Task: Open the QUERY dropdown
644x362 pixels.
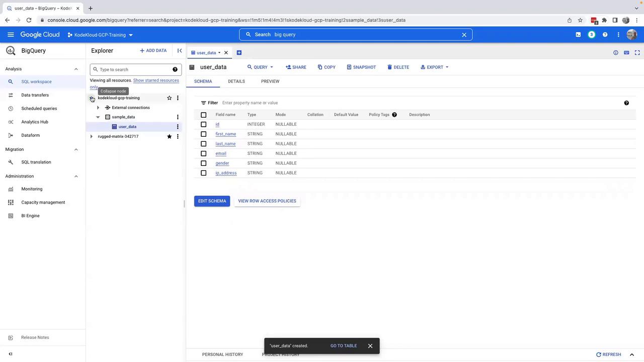Action: tap(260, 67)
